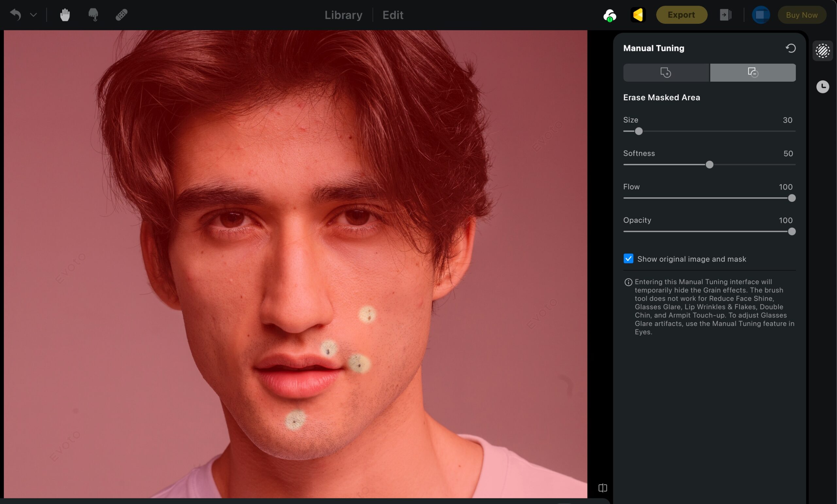Click the yellow gem logo icon
837x504 pixels.
[x=638, y=15]
